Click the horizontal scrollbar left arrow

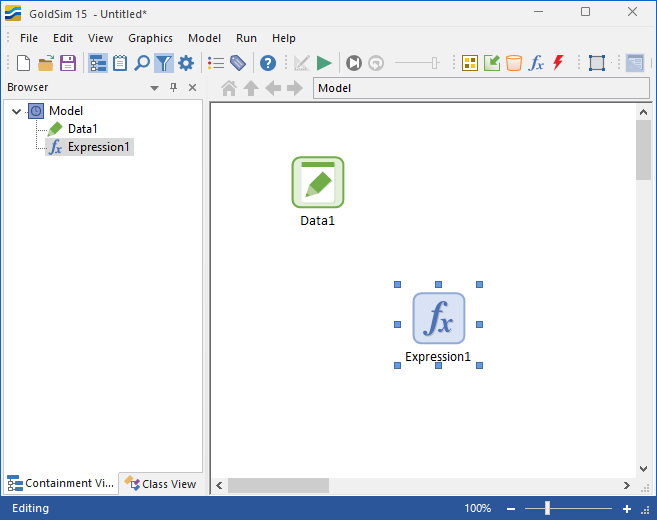[x=219, y=486]
